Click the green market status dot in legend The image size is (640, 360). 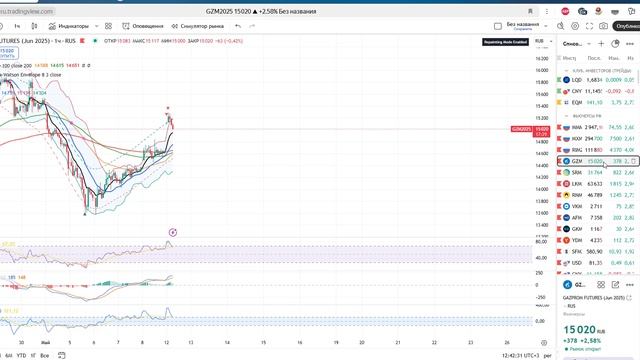(x=95, y=41)
